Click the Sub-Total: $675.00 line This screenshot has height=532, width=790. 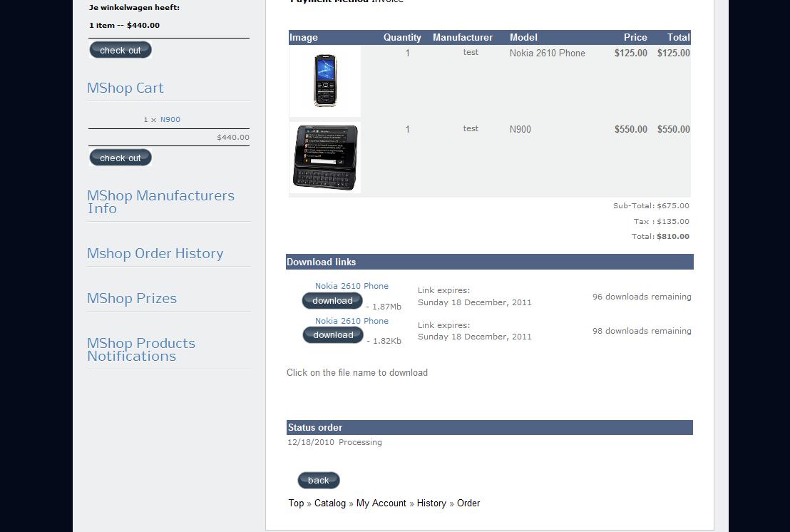point(651,205)
